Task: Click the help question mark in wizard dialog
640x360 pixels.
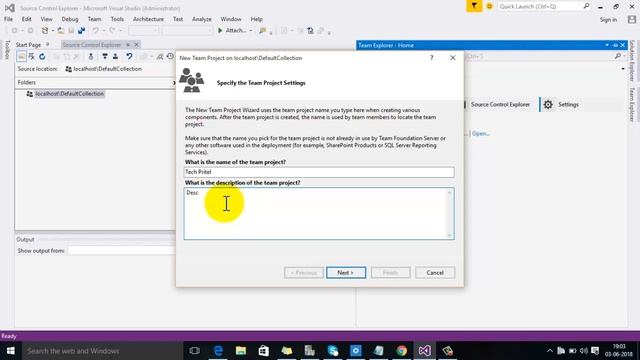Action: 431,58
